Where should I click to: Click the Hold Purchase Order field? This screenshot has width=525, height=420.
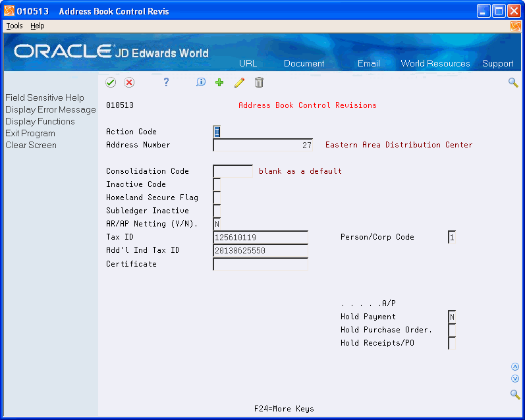click(x=452, y=330)
